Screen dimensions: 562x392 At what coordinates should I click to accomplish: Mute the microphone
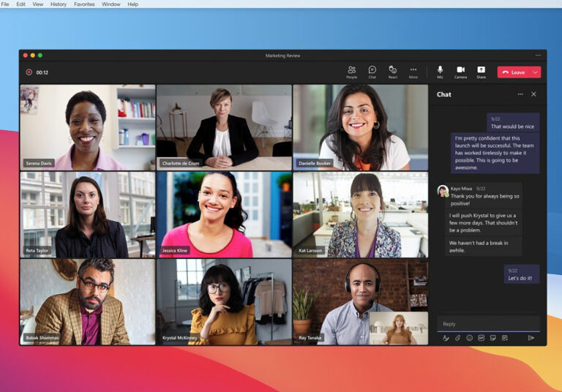point(440,71)
